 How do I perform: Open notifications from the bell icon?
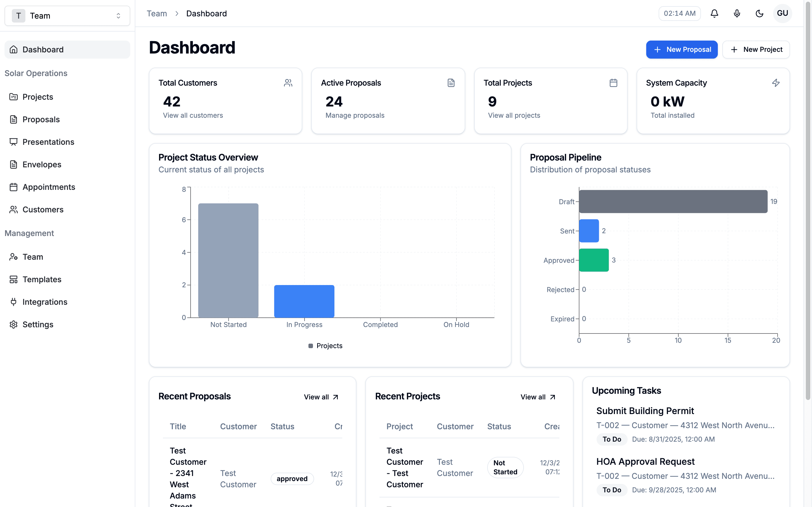714,14
